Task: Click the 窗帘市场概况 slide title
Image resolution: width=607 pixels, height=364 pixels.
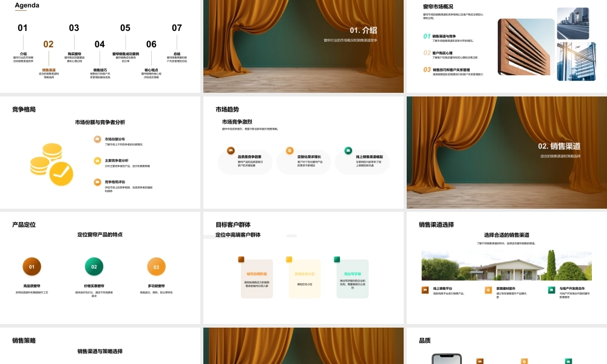Action: tap(438, 7)
